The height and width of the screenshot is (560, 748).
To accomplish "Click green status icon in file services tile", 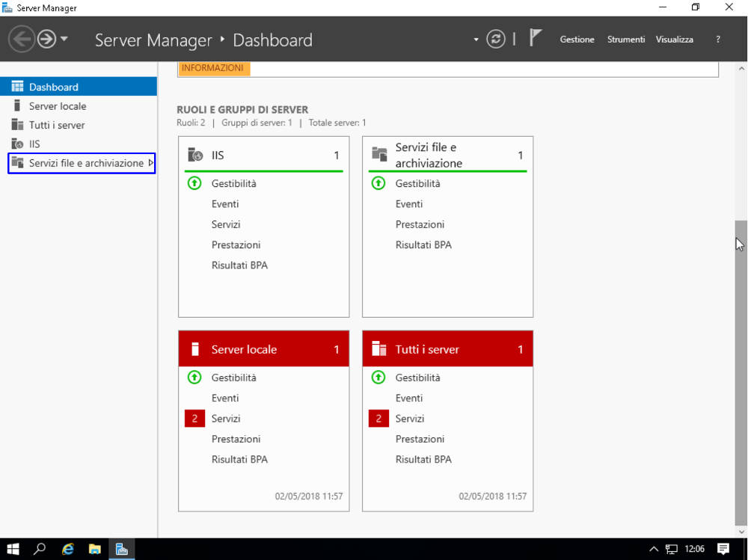I will 378,183.
